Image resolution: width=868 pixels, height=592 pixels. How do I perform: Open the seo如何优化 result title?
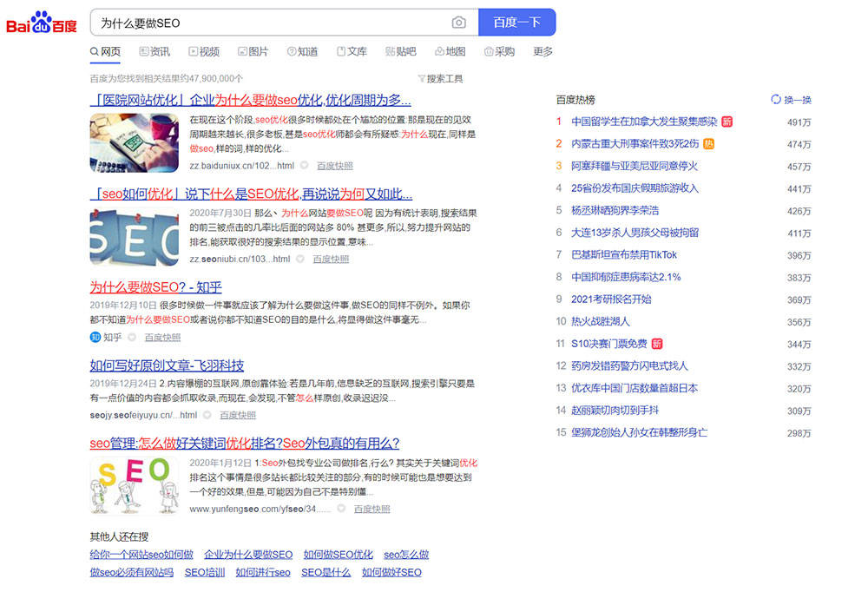252,194
